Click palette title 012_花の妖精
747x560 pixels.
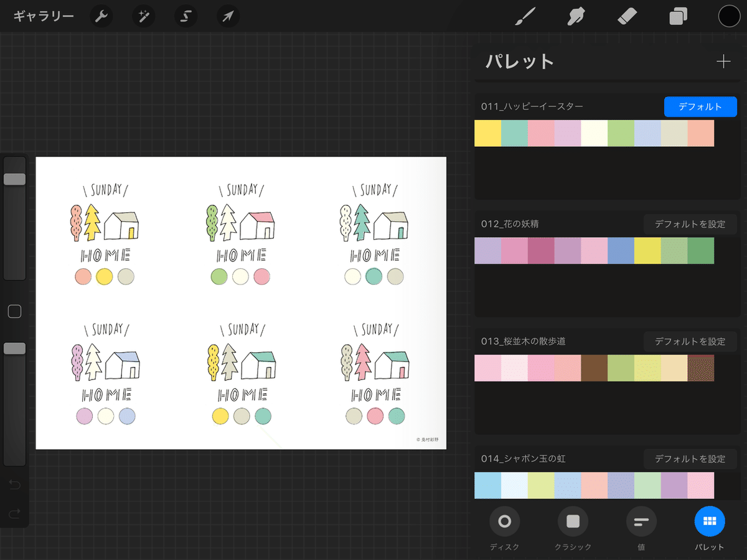point(510,224)
